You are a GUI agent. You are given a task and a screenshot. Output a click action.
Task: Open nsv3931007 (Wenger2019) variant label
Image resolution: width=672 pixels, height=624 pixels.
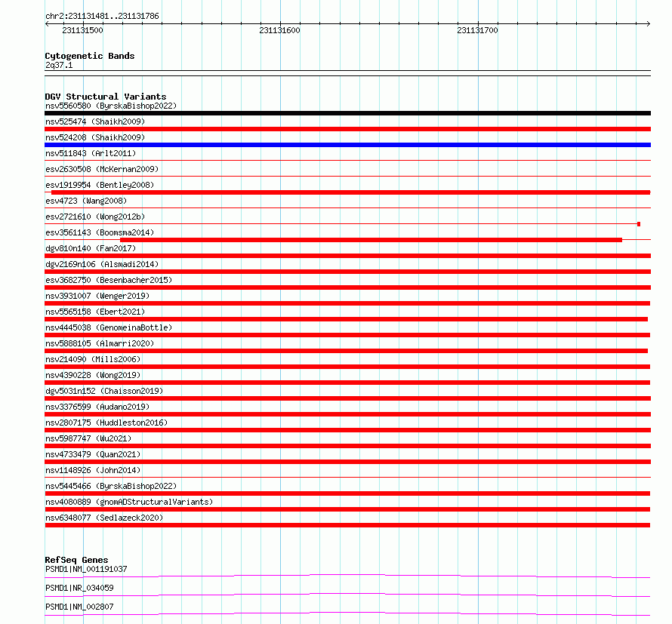pos(97,296)
